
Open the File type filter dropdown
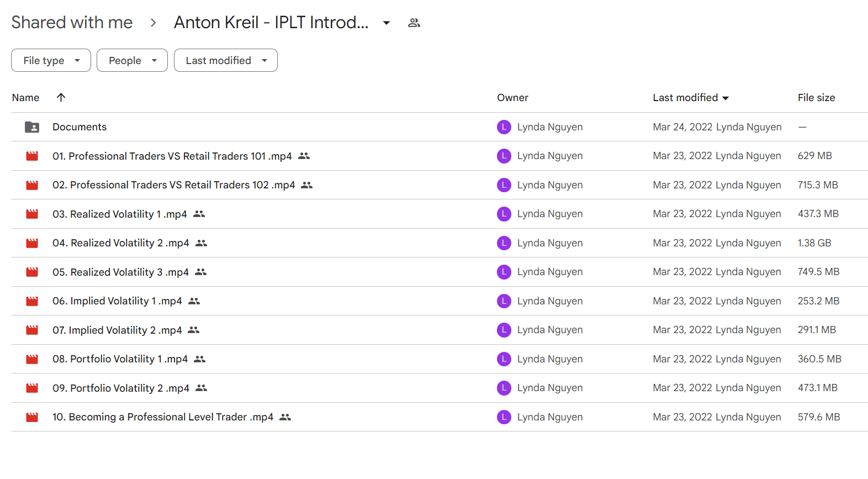(x=51, y=60)
